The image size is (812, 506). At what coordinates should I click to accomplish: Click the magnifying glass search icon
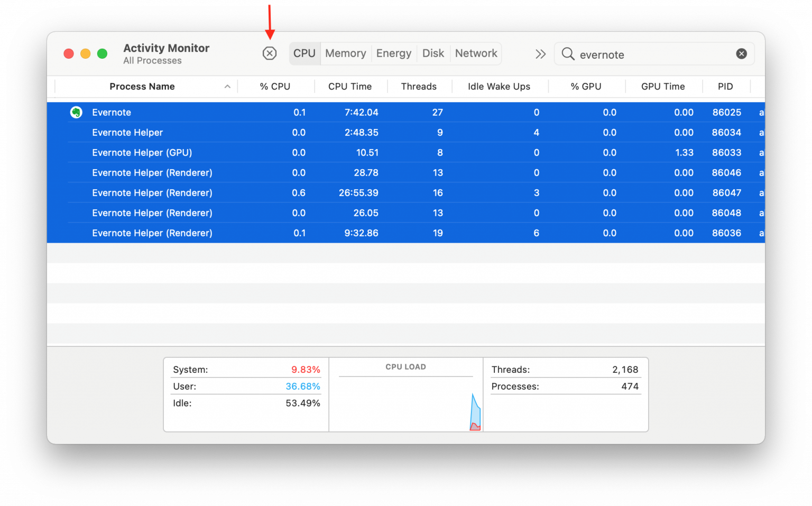coord(568,54)
